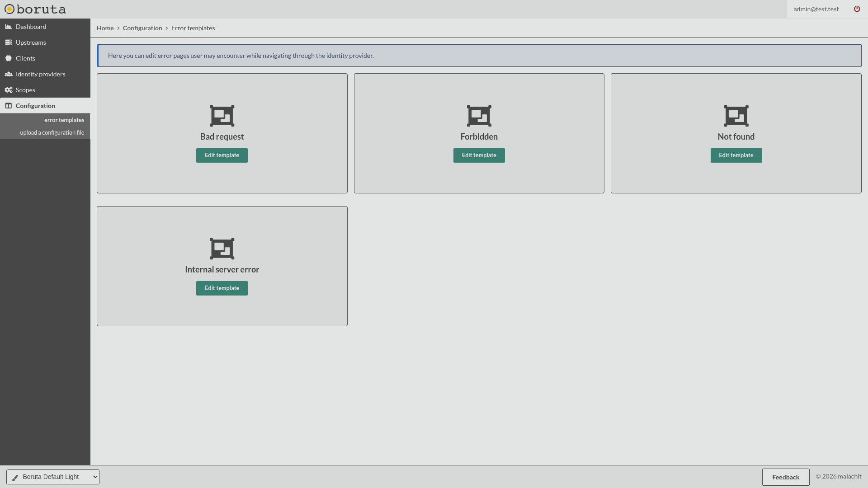Viewport: 868px width, 488px height.
Task: Click the Not found card title
Action: (x=736, y=136)
